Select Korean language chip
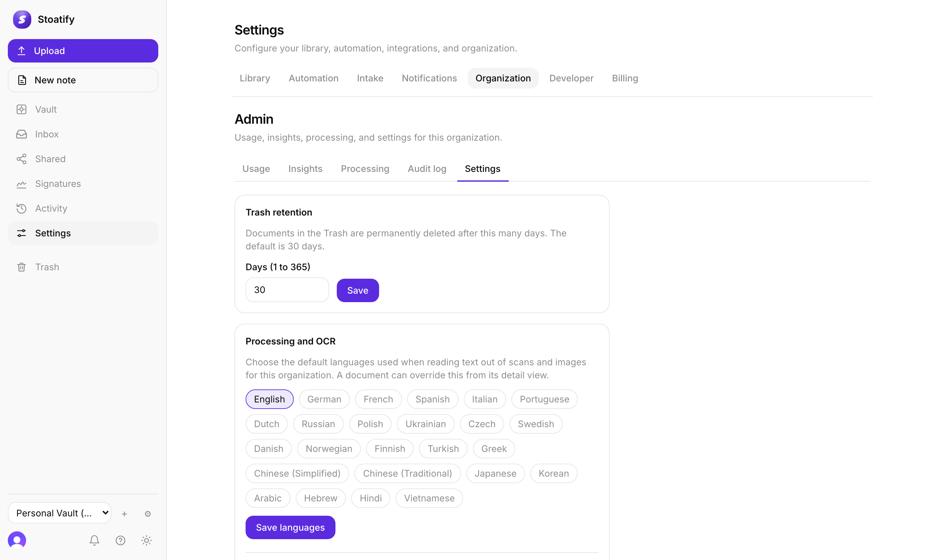 click(553, 473)
